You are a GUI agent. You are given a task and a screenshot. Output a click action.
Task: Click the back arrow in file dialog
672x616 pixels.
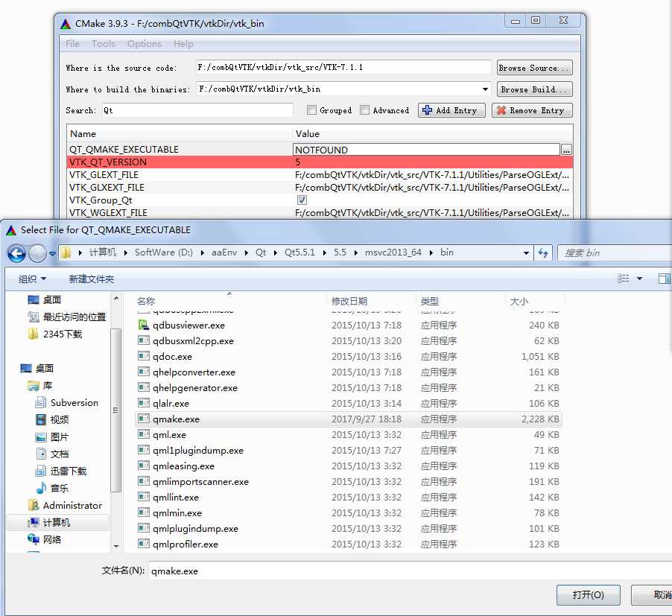pyautogui.click(x=16, y=253)
